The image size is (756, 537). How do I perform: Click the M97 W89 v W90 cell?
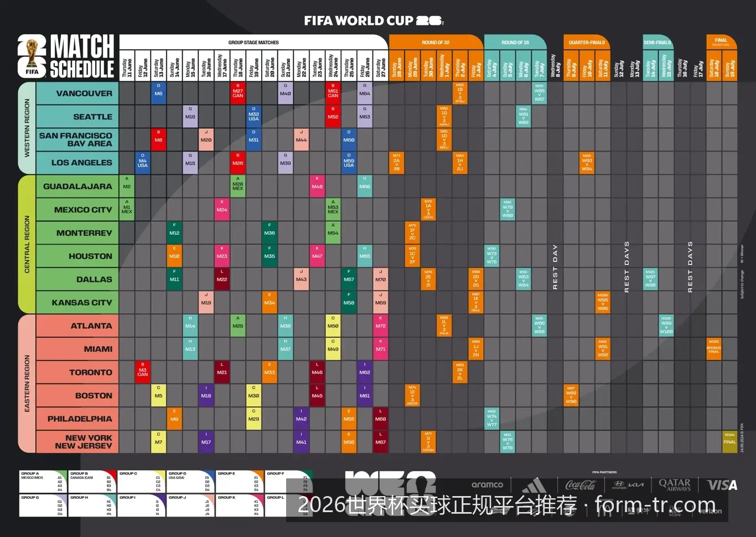(x=571, y=395)
